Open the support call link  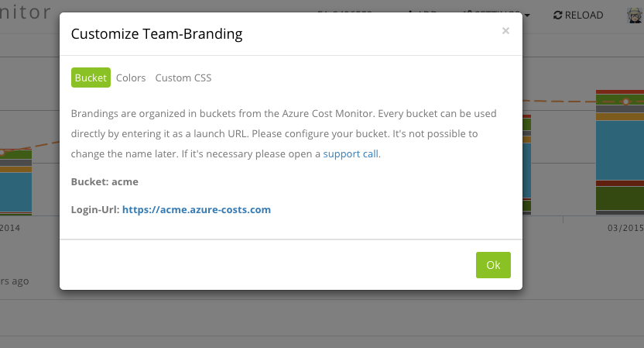(x=351, y=153)
